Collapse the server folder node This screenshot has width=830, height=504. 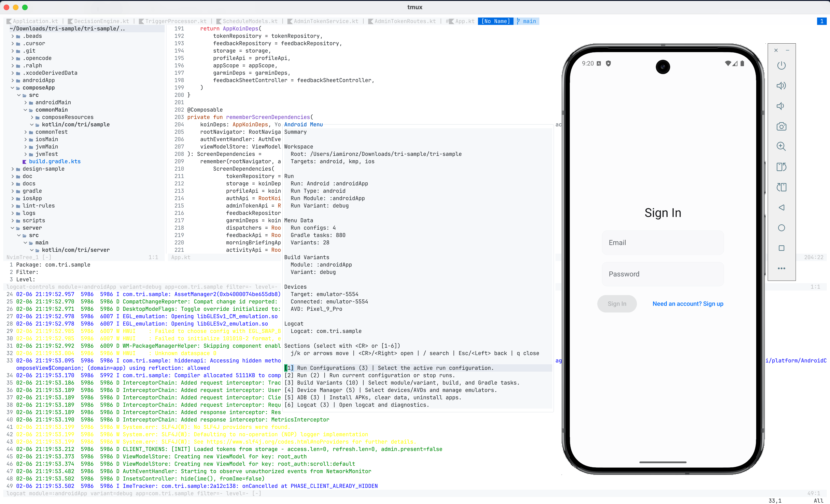[32, 228]
